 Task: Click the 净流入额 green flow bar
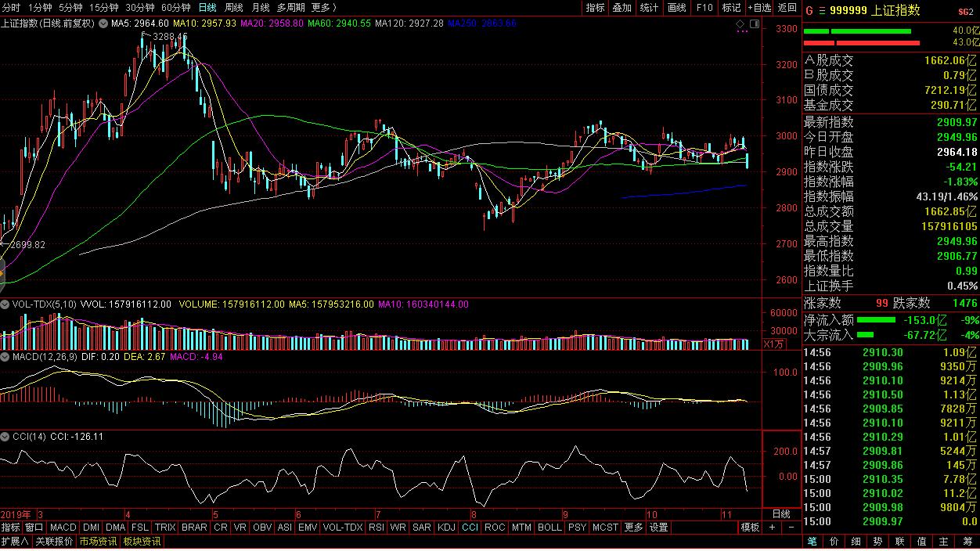click(877, 320)
